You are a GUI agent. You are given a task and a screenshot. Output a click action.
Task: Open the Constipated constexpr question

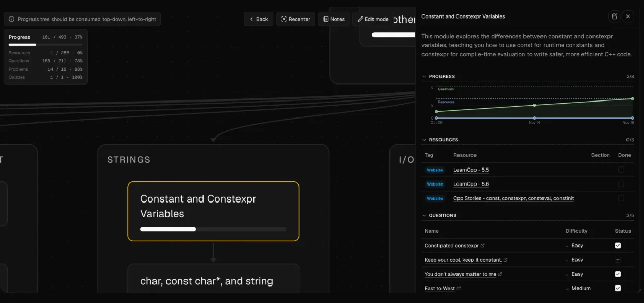tap(451, 246)
